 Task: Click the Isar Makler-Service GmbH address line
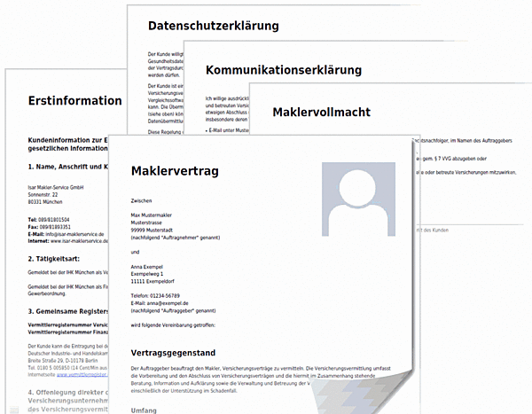click(55, 188)
